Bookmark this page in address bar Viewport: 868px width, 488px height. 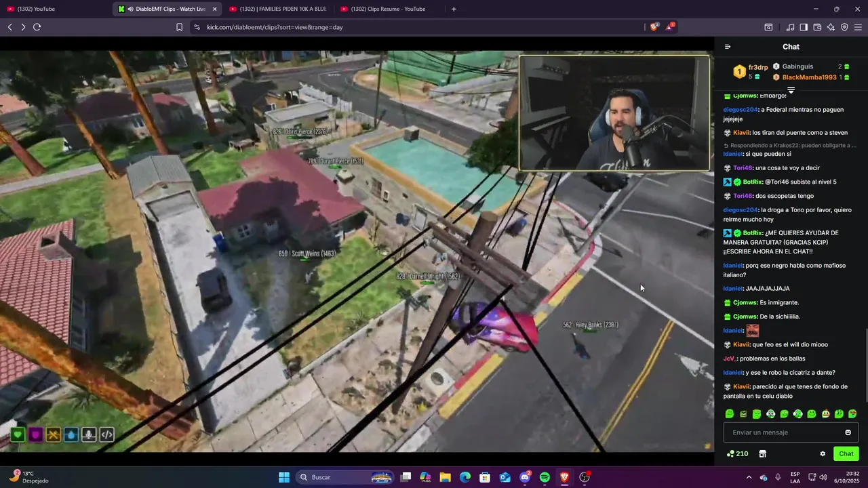tap(179, 27)
